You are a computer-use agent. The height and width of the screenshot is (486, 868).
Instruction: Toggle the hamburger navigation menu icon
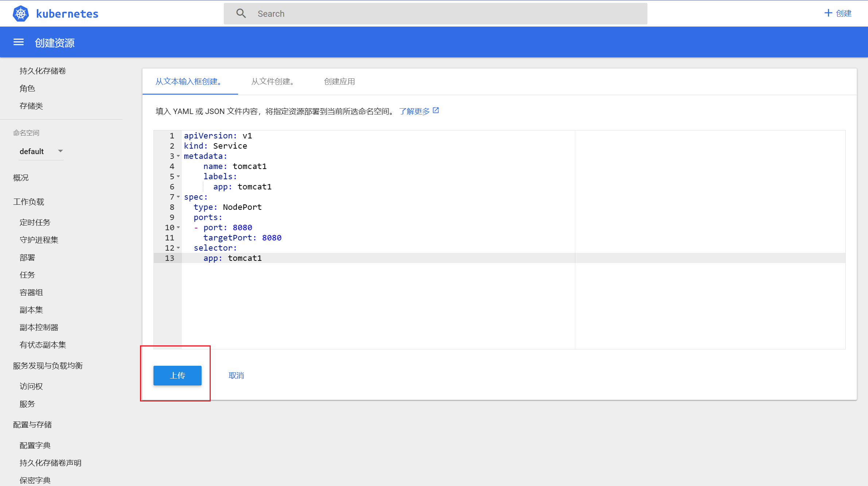point(19,42)
